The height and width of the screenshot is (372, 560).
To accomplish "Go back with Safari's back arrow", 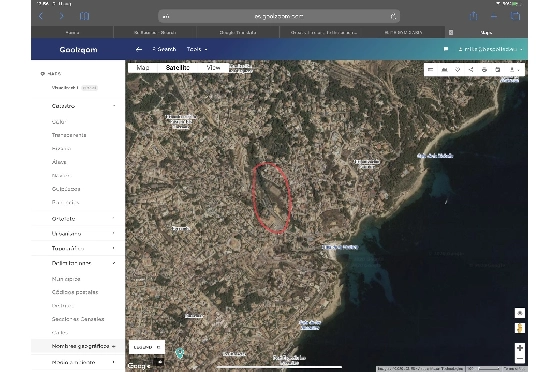I will click(41, 16).
